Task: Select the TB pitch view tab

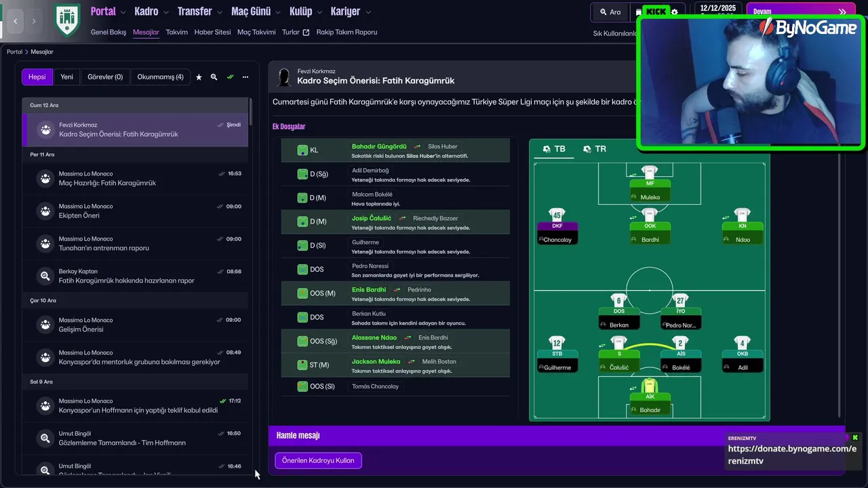Action: click(x=553, y=148)
